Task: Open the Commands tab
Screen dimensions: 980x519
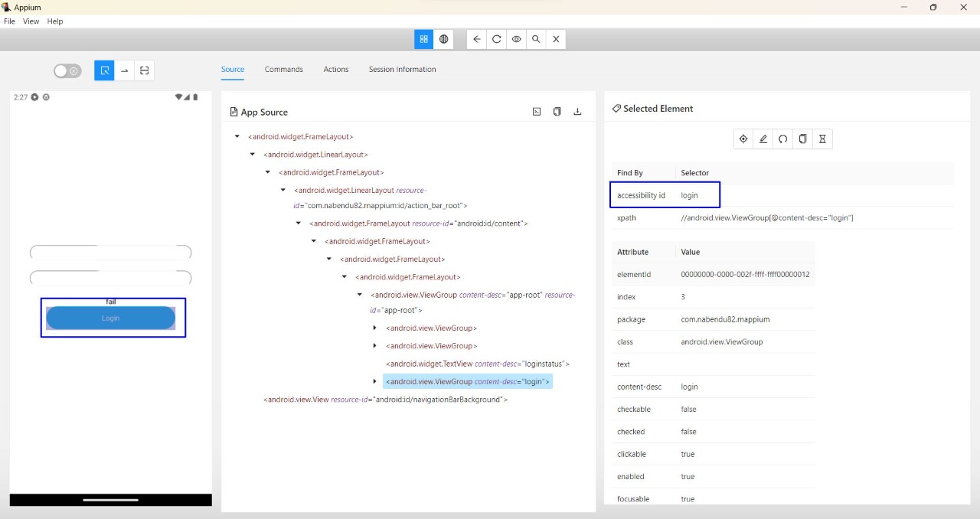Action: click(284, 69)
